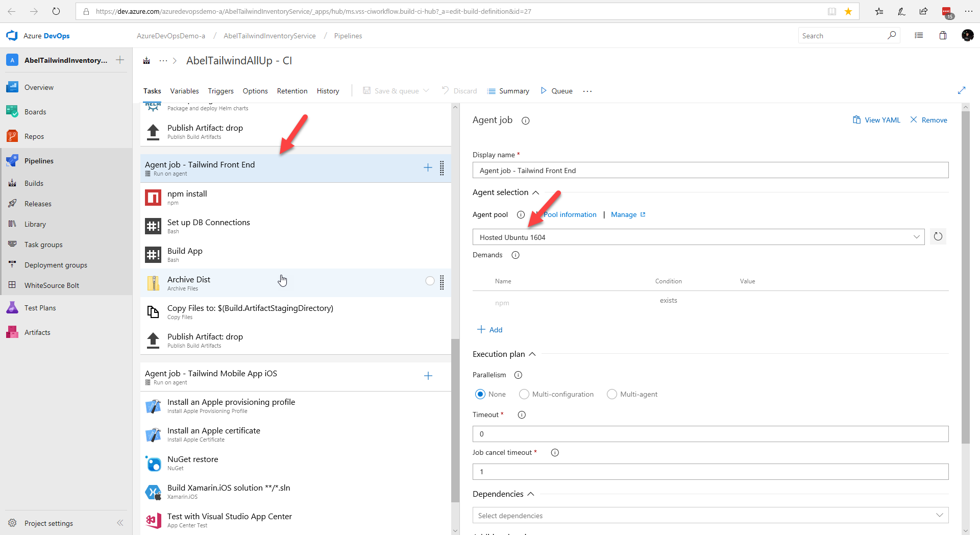The width and height of the screenshot is (980, 535).
Task: Open Task groups page
Action: coord(43,245)
